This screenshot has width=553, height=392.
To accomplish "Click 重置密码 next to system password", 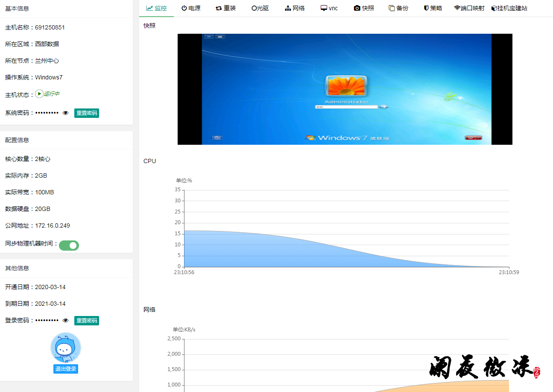I will [86, 113].
